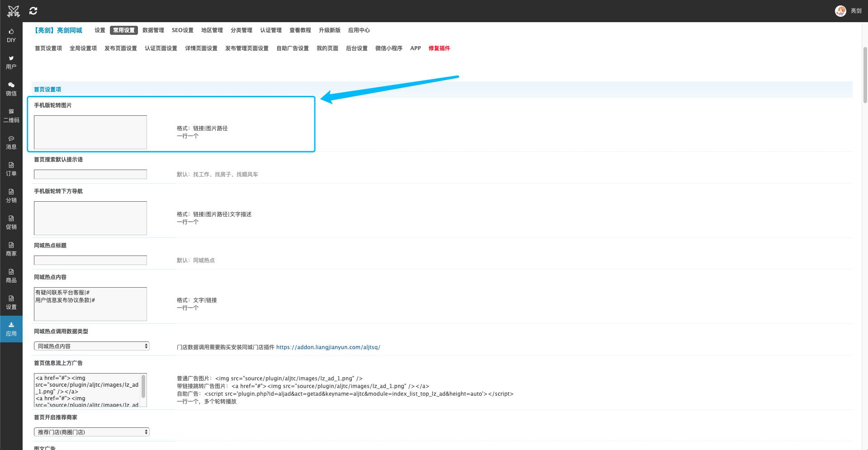Select the 应用 sidebar section
Viewport: 868px width, 450px height.
tap(11, 329)
